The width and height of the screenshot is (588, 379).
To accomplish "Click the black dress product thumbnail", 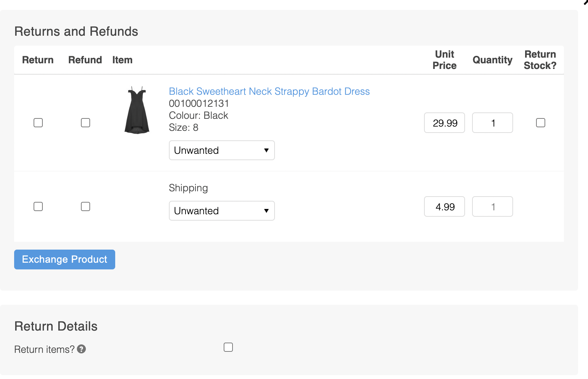I will click(137, 110).
